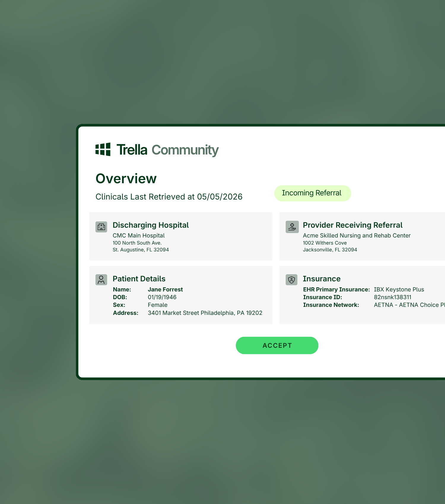Image resolution: width=445 pixels, height=504 pixels.
Task: Click the Patient Details title
Action: [139, 279]
